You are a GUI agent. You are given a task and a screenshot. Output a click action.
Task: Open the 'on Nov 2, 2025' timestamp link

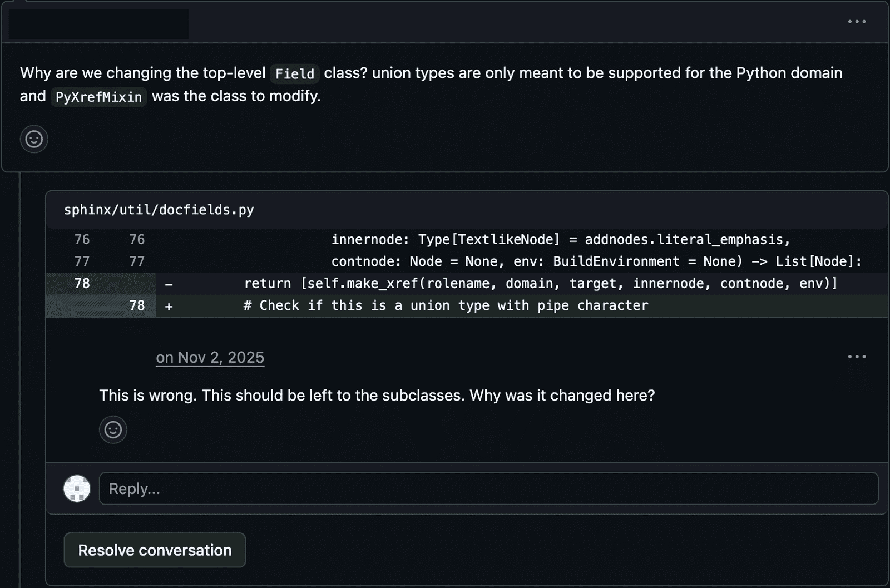(x=210, y=358)
